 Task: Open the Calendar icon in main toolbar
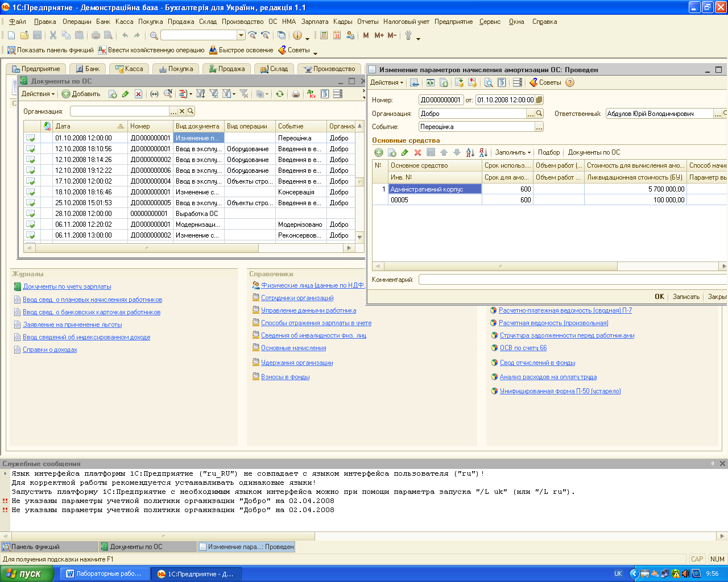pos(337,35)
